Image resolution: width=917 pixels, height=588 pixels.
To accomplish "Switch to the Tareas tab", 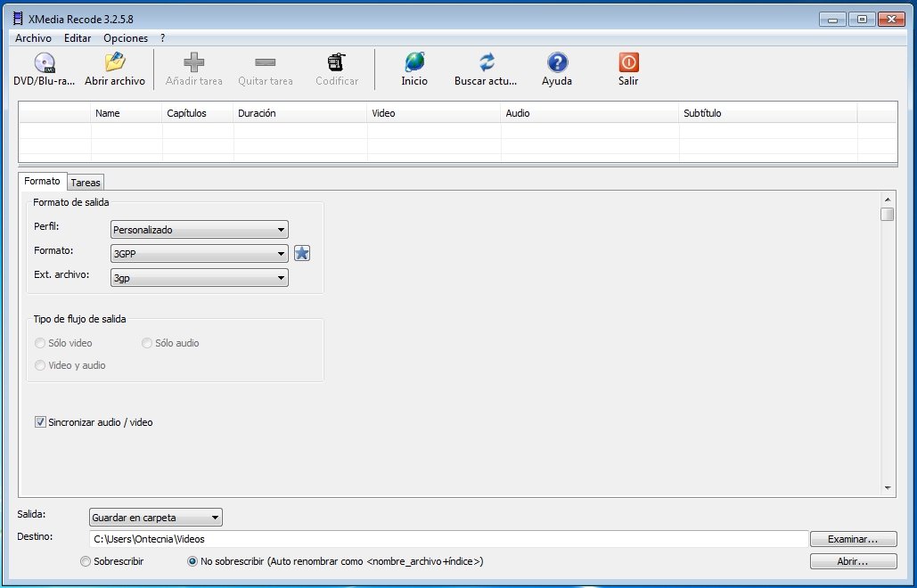I will (x=86, y=183).
